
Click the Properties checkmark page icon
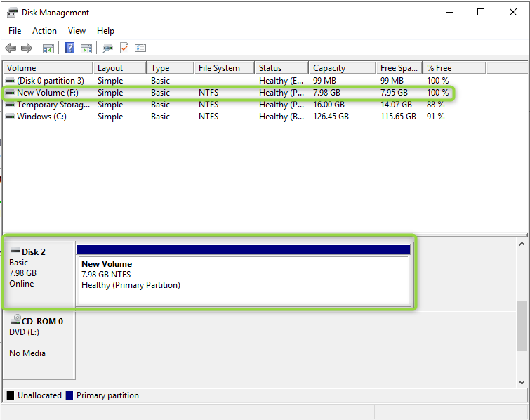pos(124,48)
